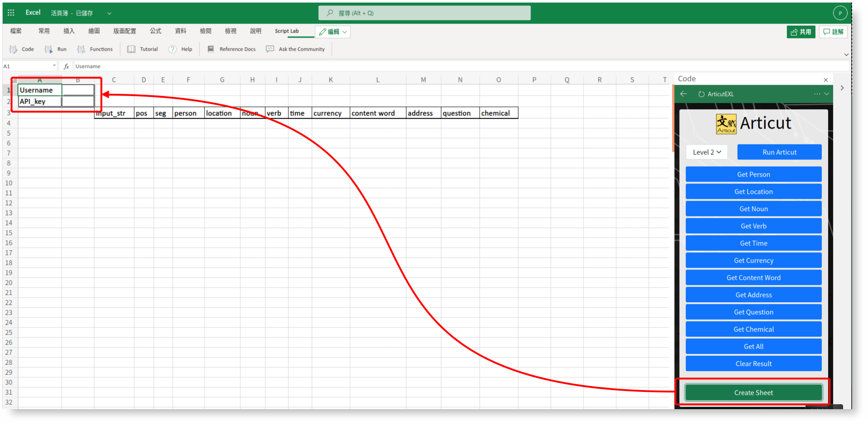Expand the Code pane header chevron
Image resolution: width=868 pixels, height=425 pixels.
tap(827, 94)
